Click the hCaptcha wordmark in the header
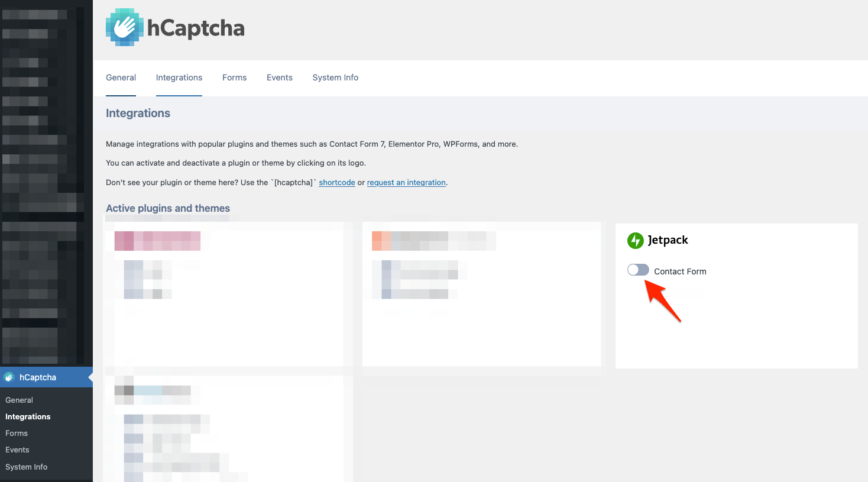 tap(196, 28)
